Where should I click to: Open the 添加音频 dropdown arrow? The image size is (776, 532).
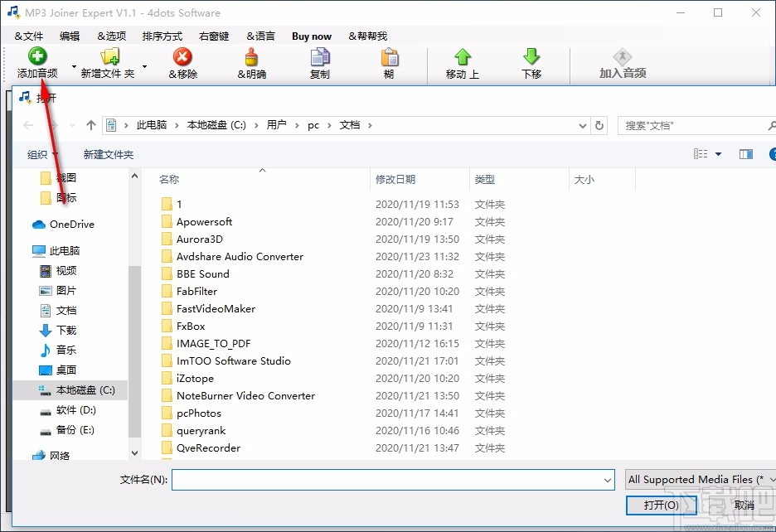click(x=75, y=66)
